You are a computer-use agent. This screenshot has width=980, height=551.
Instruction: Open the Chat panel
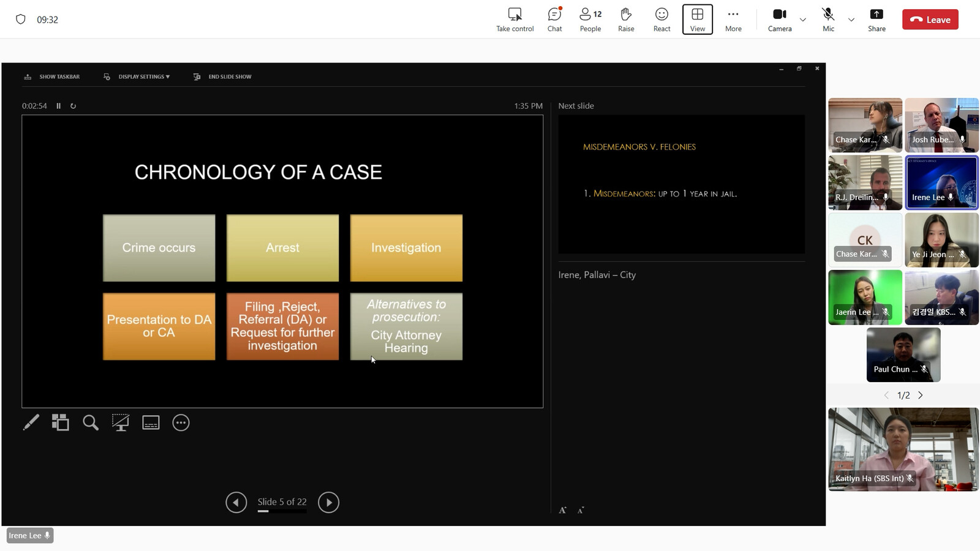554,20
